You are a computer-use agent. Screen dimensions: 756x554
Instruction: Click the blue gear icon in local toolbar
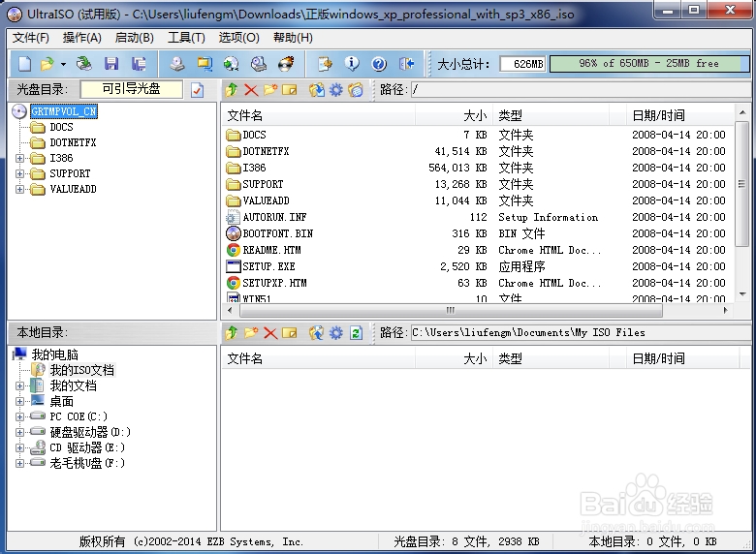336,333
